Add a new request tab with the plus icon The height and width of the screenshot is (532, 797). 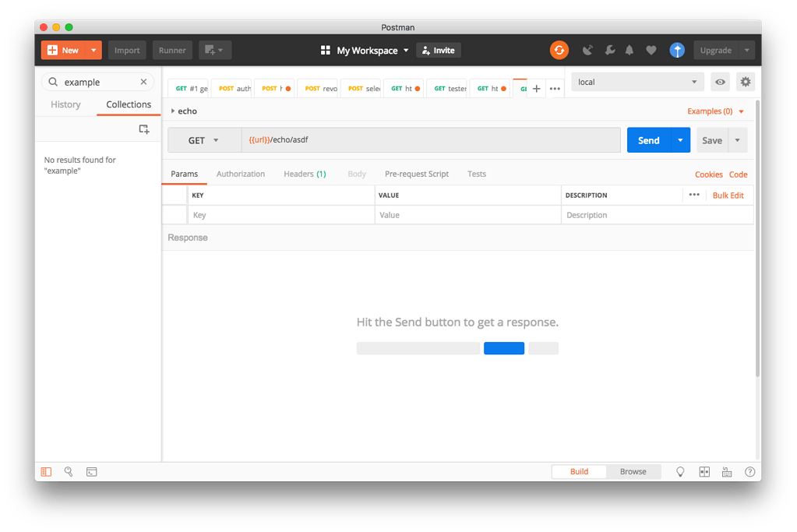click(536, 89)
